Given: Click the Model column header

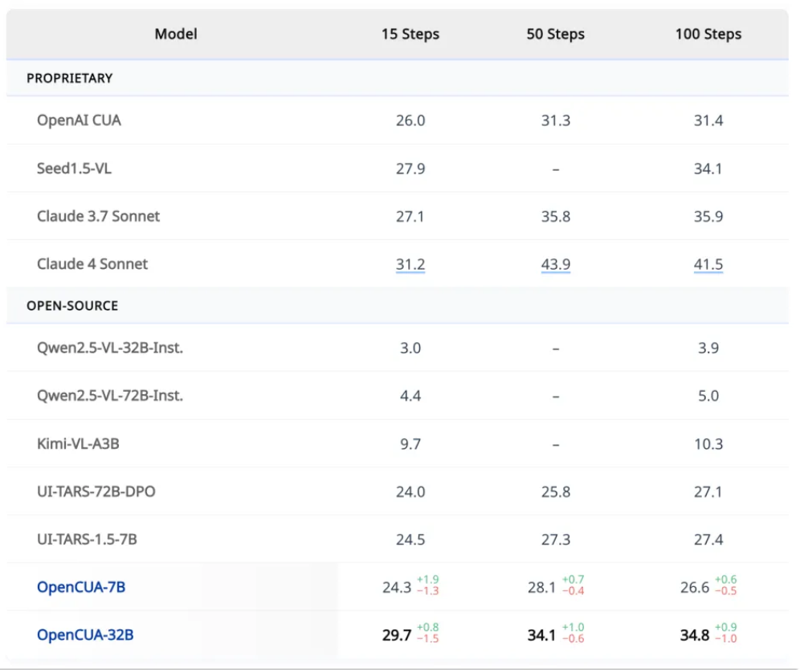Looking at the screenshot, I should click(x=176, y=34).
